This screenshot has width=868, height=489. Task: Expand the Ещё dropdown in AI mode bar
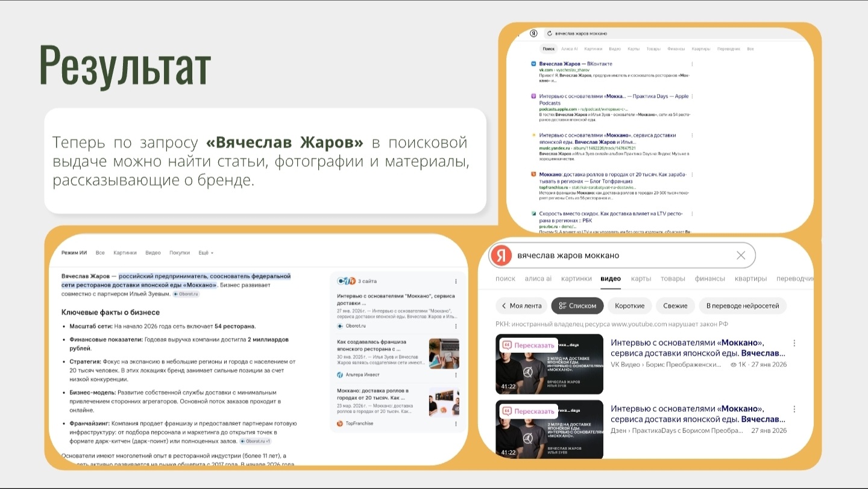tap(206, 253)
